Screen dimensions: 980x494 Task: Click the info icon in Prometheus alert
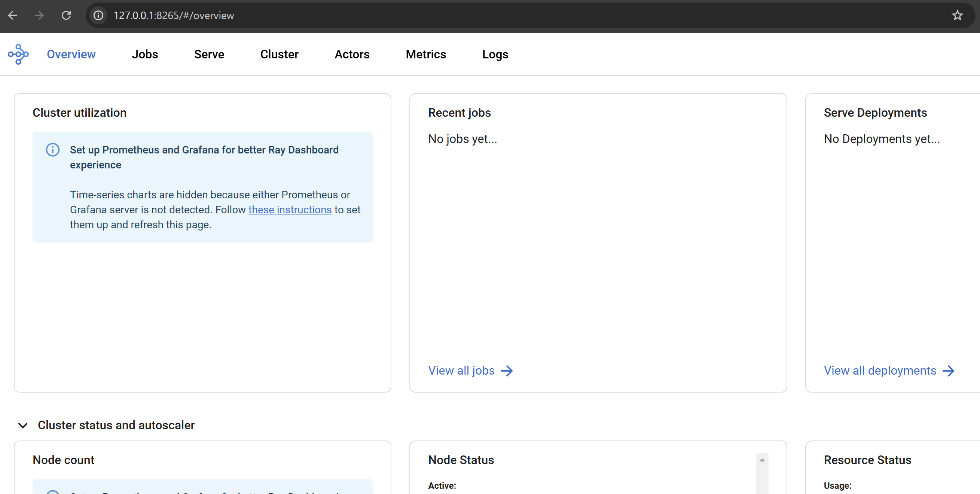[52, 150]
